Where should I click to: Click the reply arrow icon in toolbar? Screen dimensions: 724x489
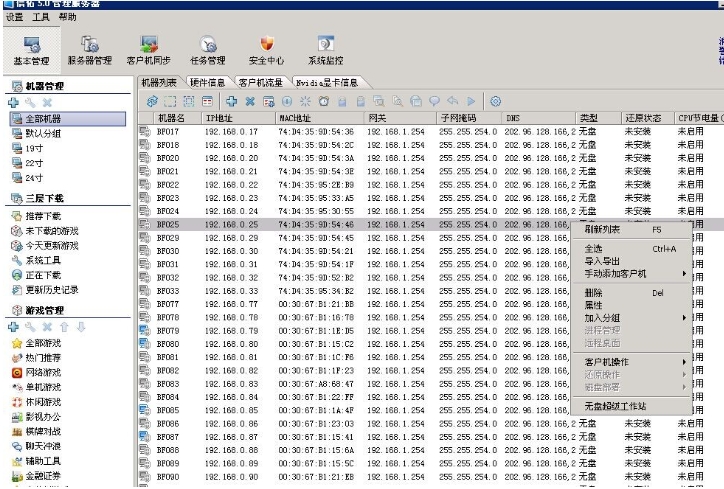point(452,101)
